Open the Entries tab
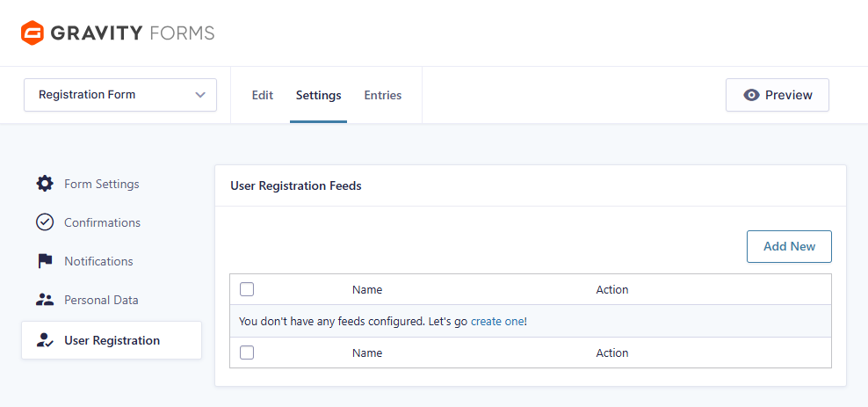The image size is (868, 407). pos(382,95)
